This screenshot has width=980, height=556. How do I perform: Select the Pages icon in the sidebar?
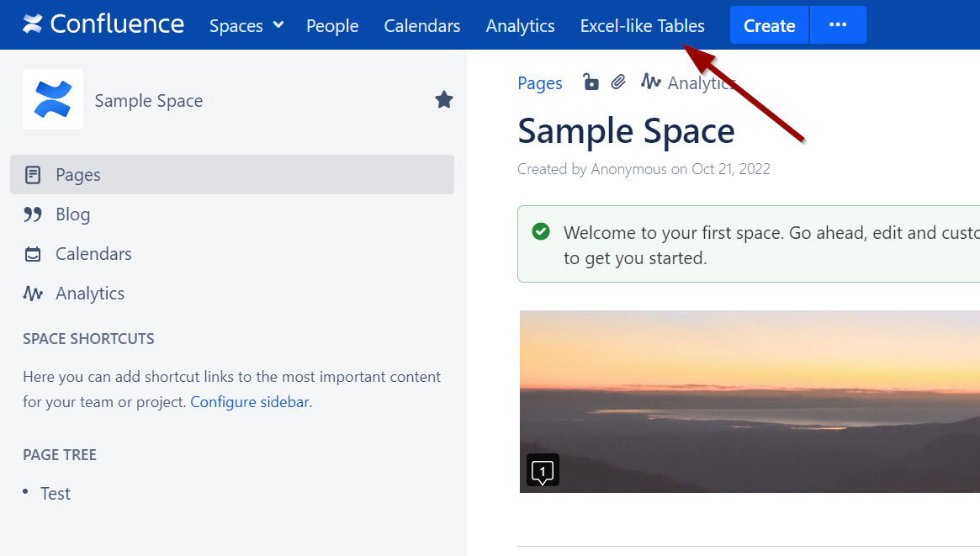point(32,174)
